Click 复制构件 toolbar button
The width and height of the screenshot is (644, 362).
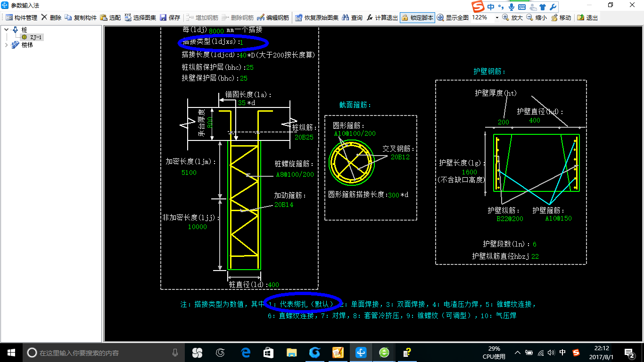(x=81, y=17)
